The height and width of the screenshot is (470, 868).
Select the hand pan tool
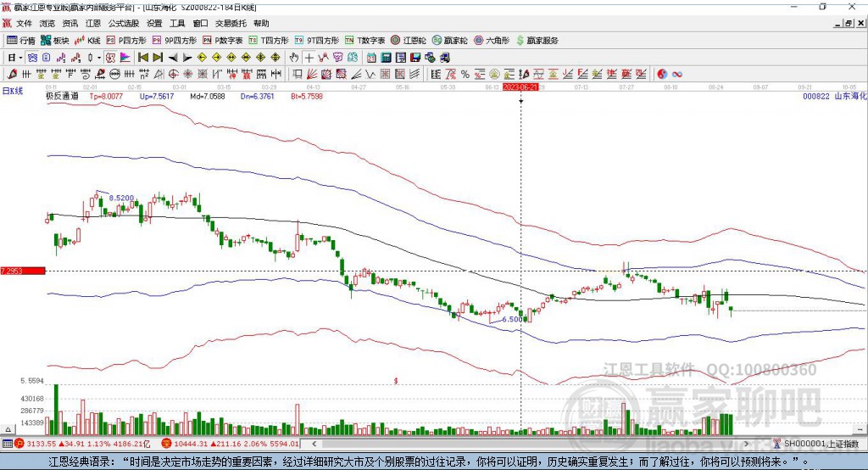294,58
